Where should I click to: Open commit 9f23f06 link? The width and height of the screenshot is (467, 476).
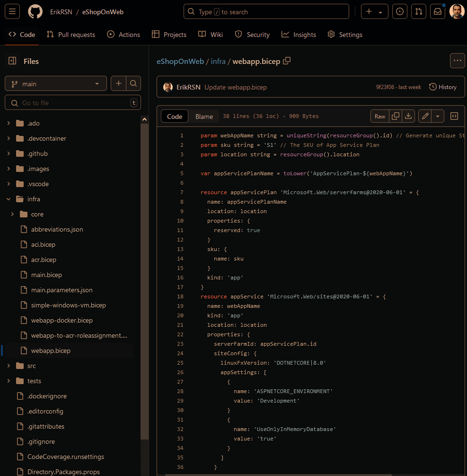pos(385,87)
